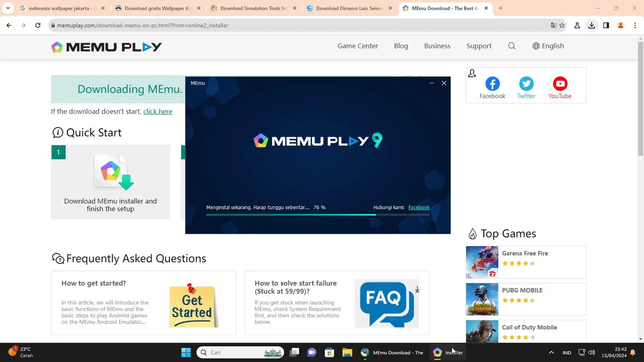The height and width of the screenshot is (362, 644).
Task: Open the Facebook social icon
Action: click(x=492, y=88)
